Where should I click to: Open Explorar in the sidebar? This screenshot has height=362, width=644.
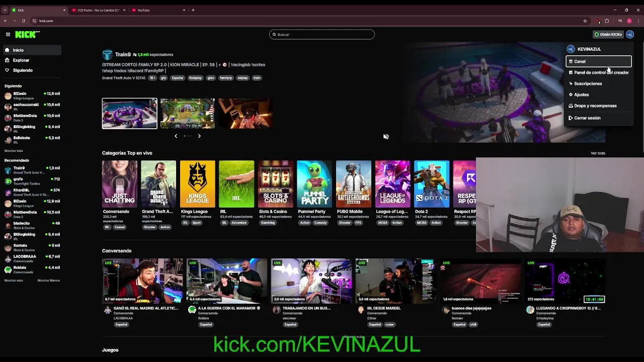[x=31, y=60]
